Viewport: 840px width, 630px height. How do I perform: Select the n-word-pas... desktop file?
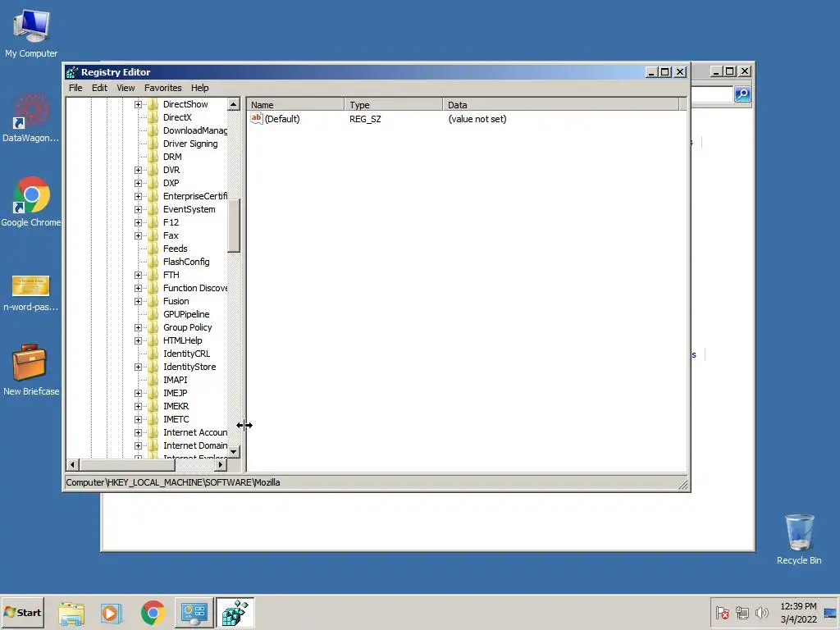coord(31,294)
